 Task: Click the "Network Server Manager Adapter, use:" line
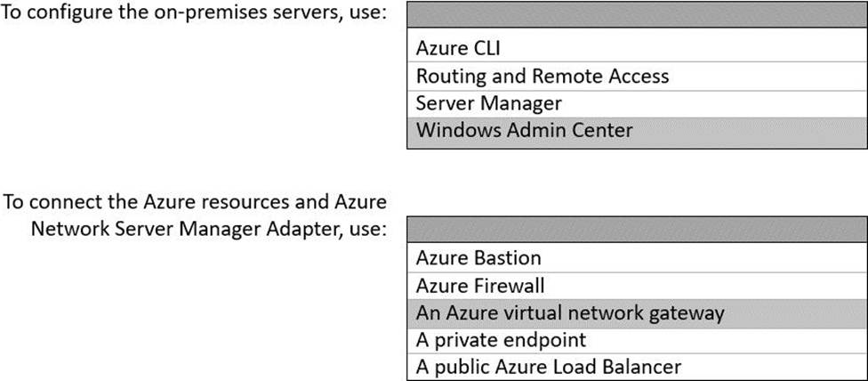tap(208, 229)
